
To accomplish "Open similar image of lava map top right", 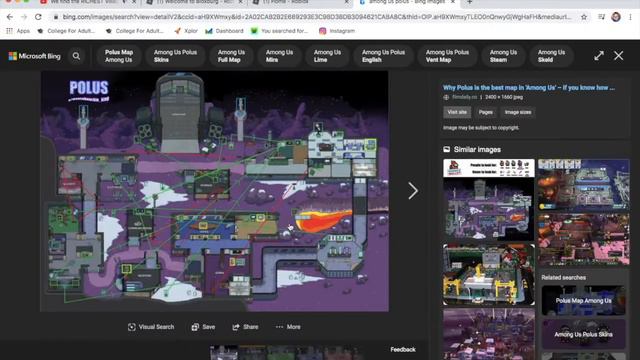I will pyautogui.click(x=584, y=185).
